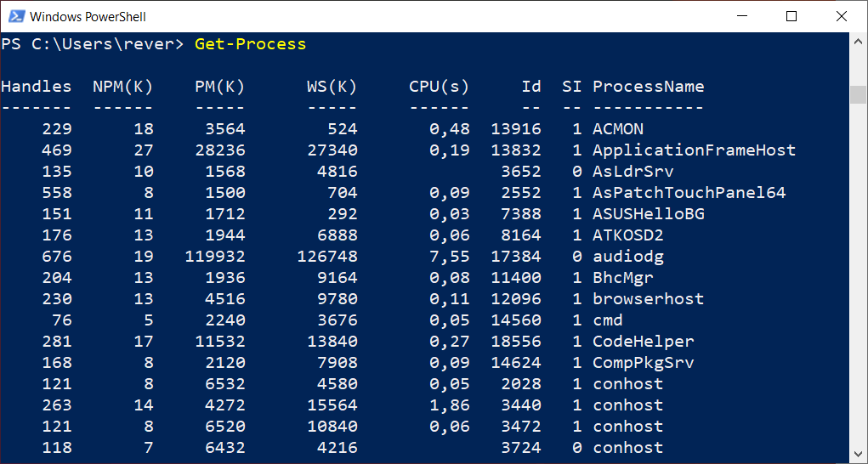
Task: Minimize the Windows PowerShell window
Action: 741,17
